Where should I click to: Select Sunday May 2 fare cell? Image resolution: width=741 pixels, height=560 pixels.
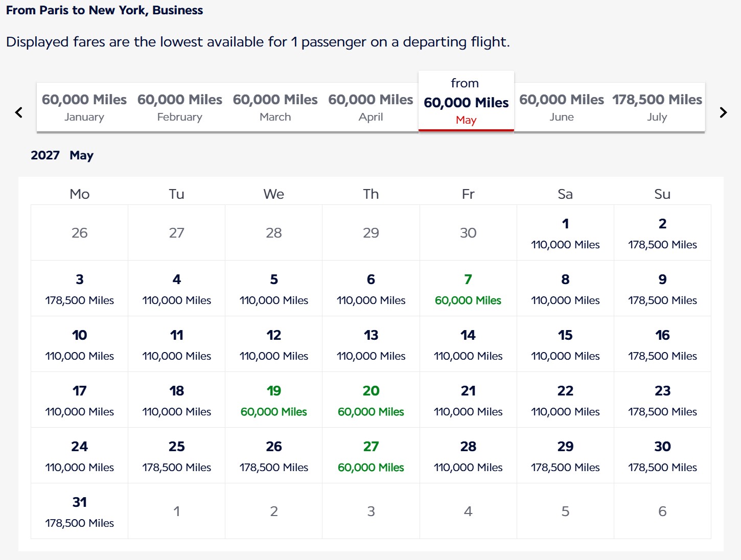pyautogui.click(x=662, y=233)
